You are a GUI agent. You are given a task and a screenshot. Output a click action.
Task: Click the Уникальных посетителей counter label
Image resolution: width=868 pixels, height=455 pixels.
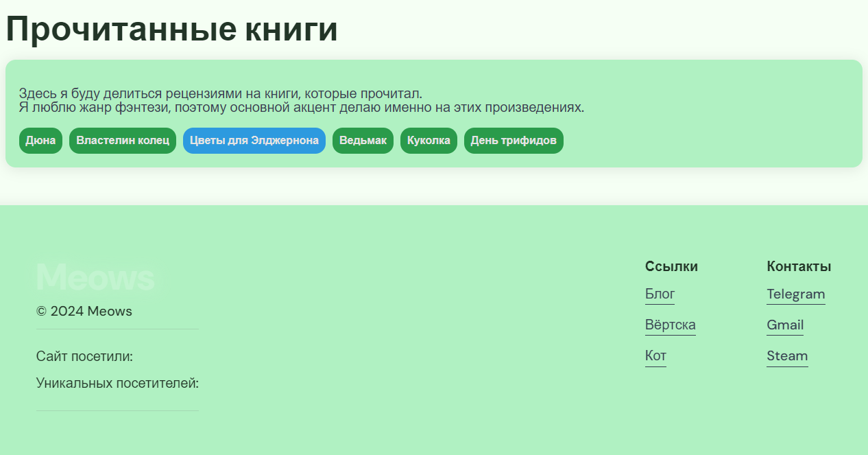pyautogui.click(x=117, y=383)
